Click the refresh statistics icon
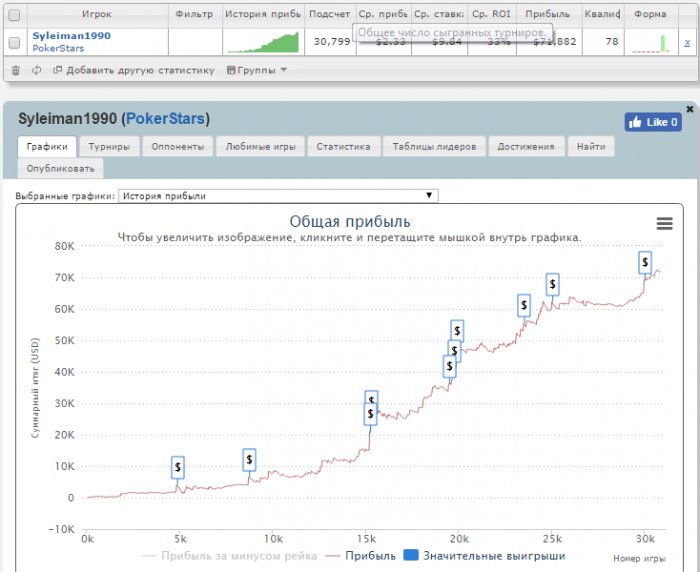 (x=36, y=70)
